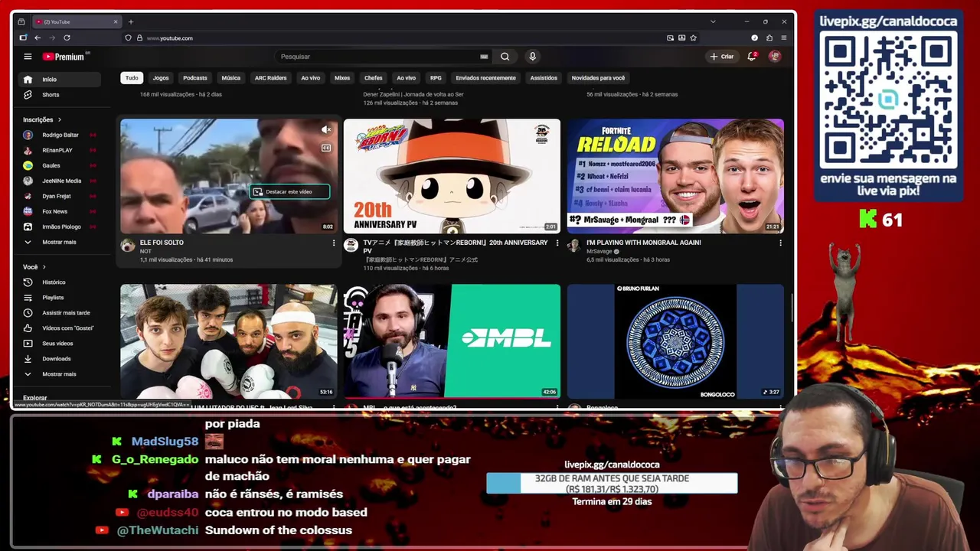Viewport: 980px width, 551px height.
Task: Open I'M PLAYING WITH MONGRAAL AGAIN! title
Action: point(644,243)
